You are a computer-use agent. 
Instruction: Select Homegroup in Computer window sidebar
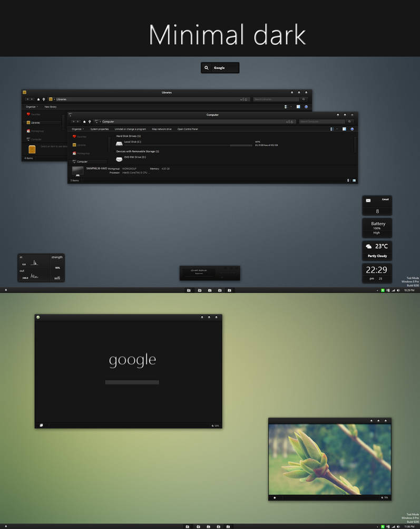click(81, 153)
